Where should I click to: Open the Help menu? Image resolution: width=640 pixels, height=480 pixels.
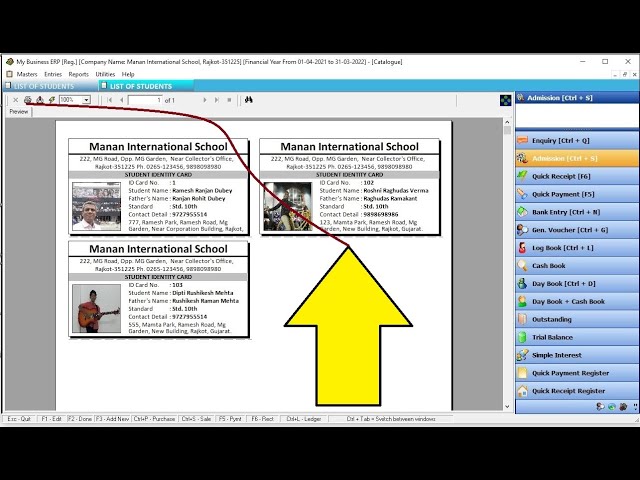point(128,74)
